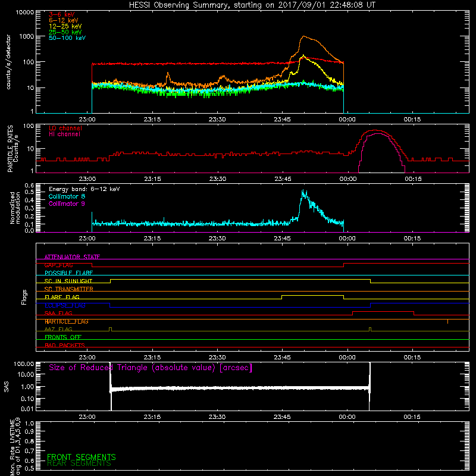This screenshot has width=476, height=476.
Task: Click the Energy band: 6-12 keV label
Action: click(84, 189)
